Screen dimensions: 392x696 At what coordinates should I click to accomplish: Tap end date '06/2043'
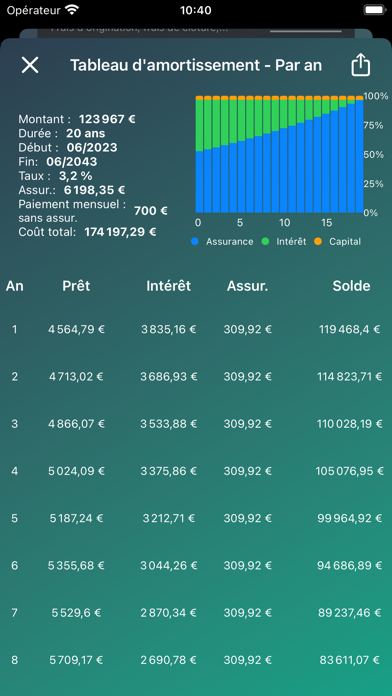click(x=71, y=162)
